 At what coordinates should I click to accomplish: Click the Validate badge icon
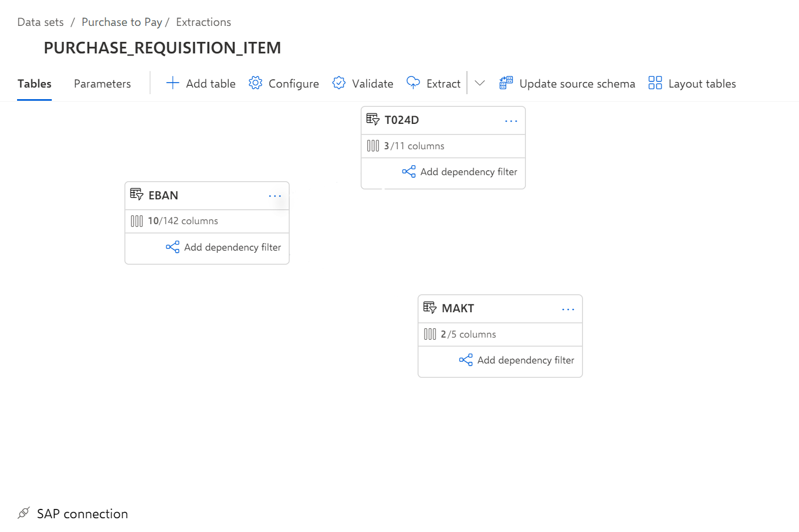click(x=339, y=83)
